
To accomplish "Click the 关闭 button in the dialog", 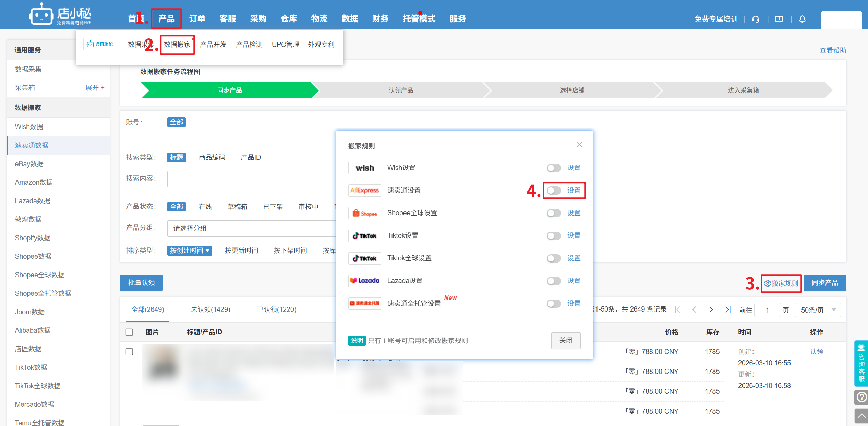I will 566,340.
